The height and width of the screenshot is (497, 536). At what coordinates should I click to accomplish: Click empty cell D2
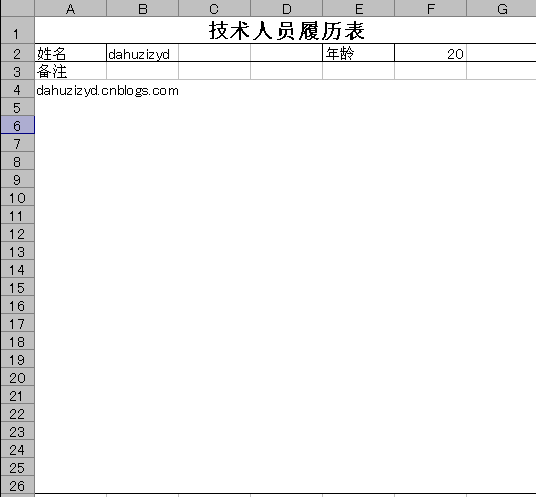click(x=286, y=53)
